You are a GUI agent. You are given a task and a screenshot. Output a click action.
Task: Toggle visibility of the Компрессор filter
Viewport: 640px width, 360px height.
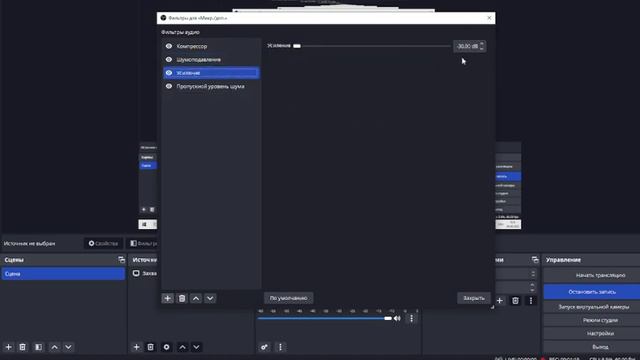point(169,46)
